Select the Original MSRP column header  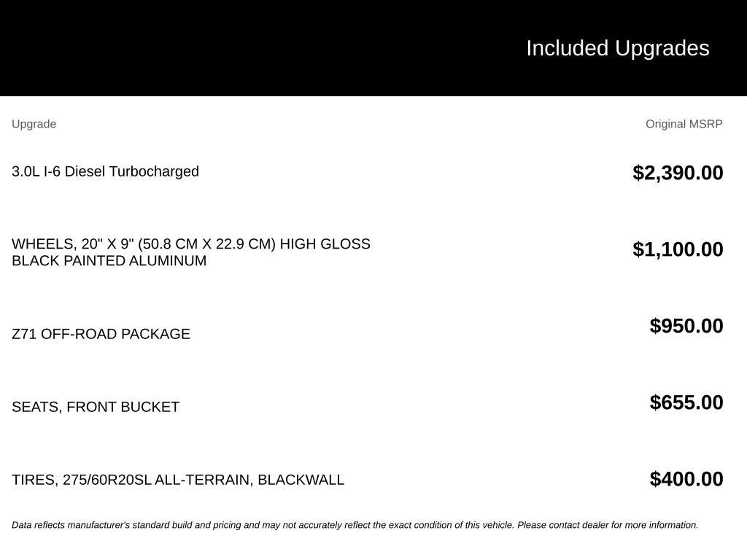[x=684, y=124]
